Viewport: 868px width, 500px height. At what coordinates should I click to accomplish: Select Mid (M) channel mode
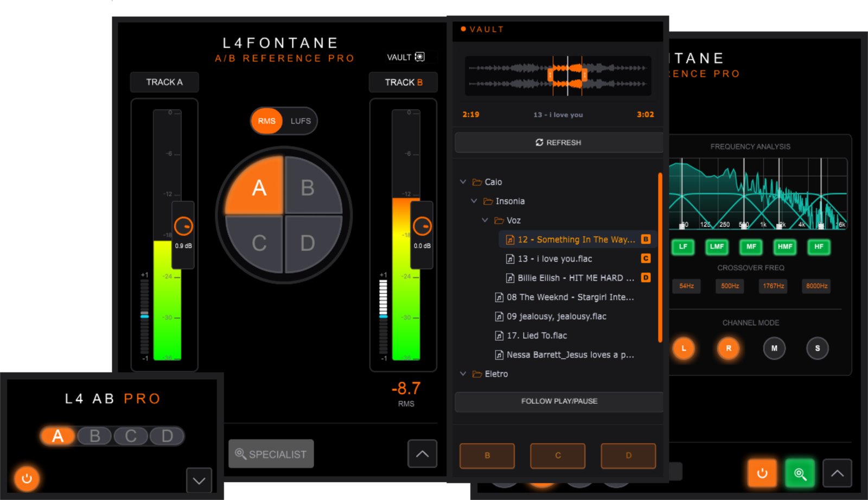774,348
